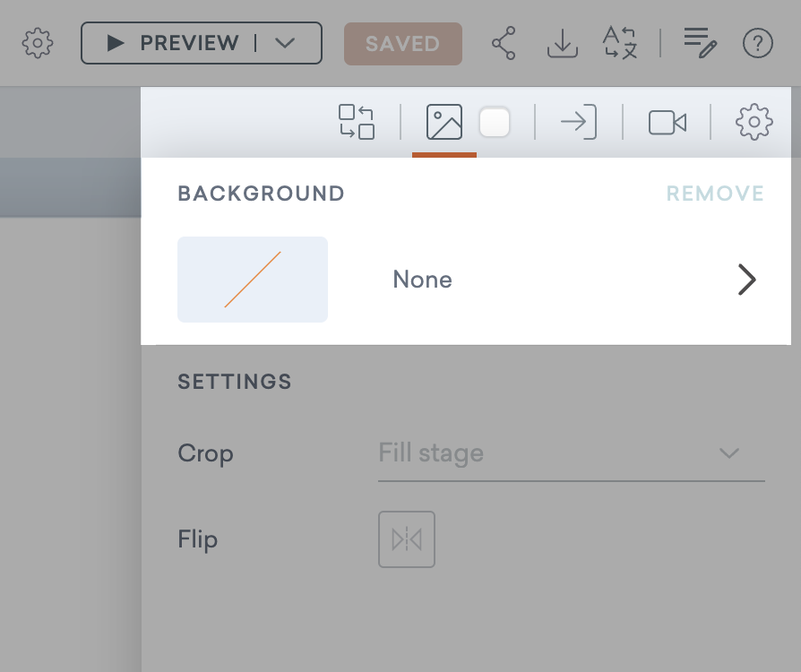Open the translate tool
This screenshot has width=801, height=672.
point(618,43)
